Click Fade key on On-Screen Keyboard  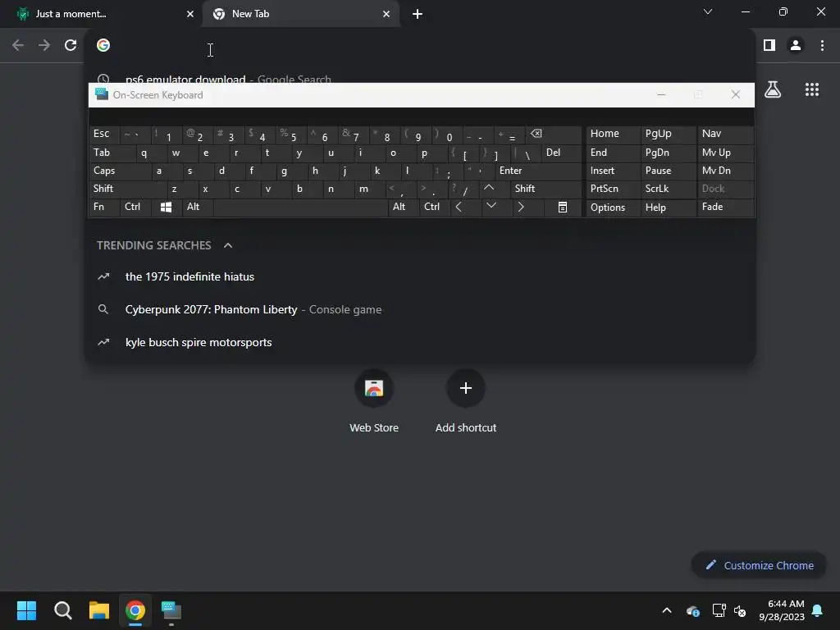pos(725,208)
